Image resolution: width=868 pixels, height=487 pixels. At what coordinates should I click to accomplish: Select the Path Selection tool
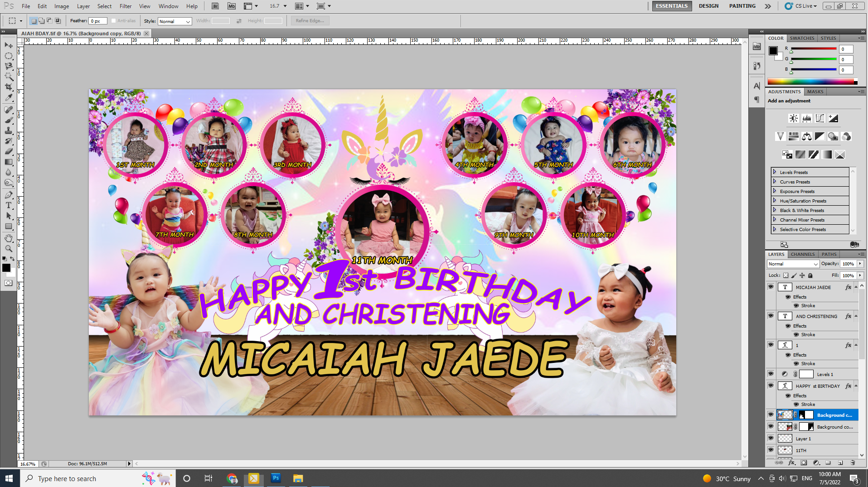tap(9, 216)
